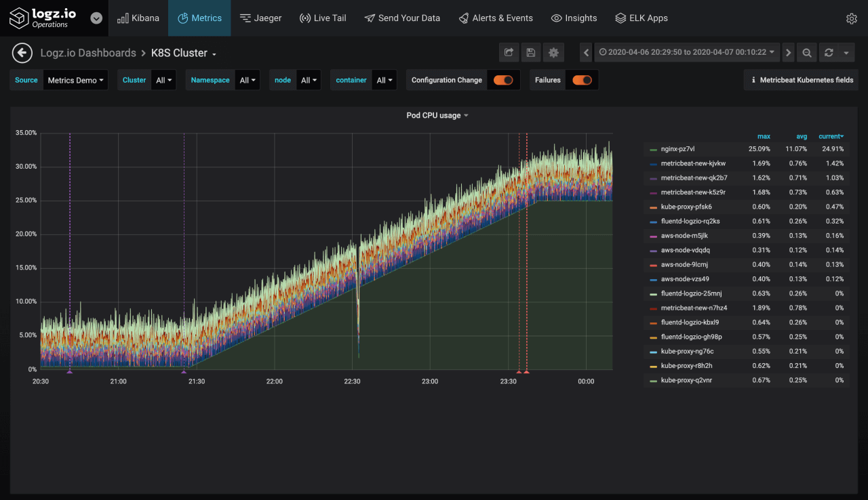Sort legend by avg column
This screenshot has height=500, width=868.
tap(802, 137)
